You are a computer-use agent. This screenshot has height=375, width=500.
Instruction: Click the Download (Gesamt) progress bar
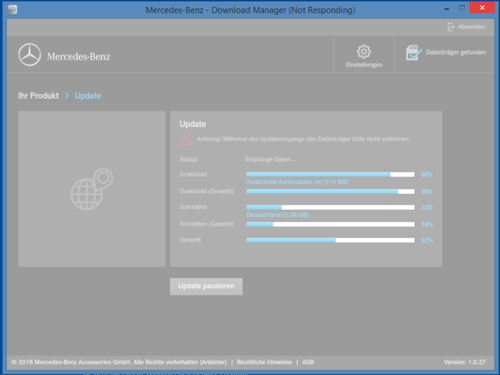pyautogui.click(x=330, y=191)
